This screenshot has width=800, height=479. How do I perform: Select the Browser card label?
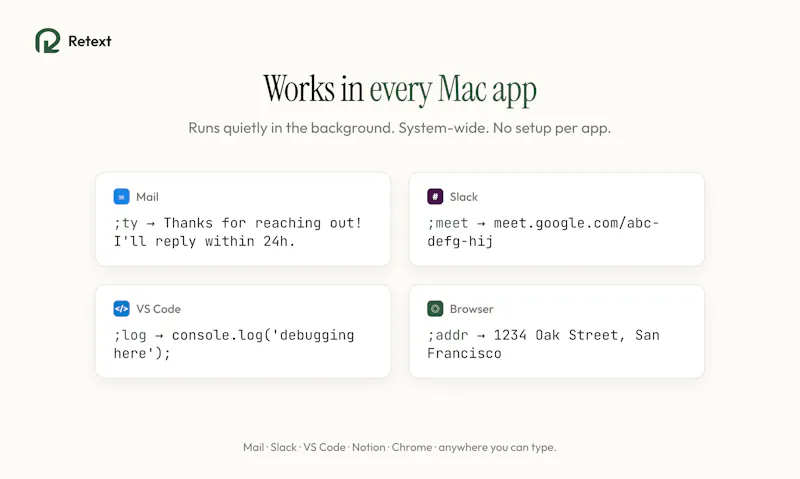point(472,309)
